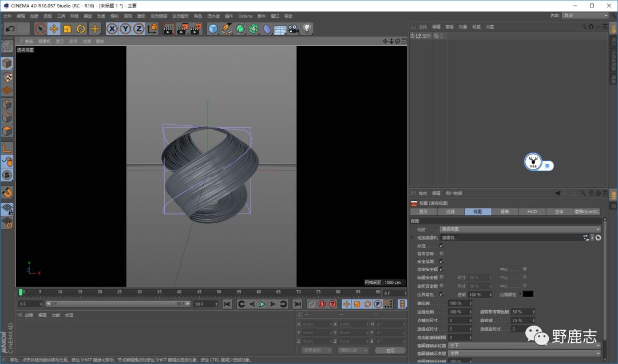Select the Move tool in top toolbar
This screenshot has height=364, width=618.
coord(54,29)
